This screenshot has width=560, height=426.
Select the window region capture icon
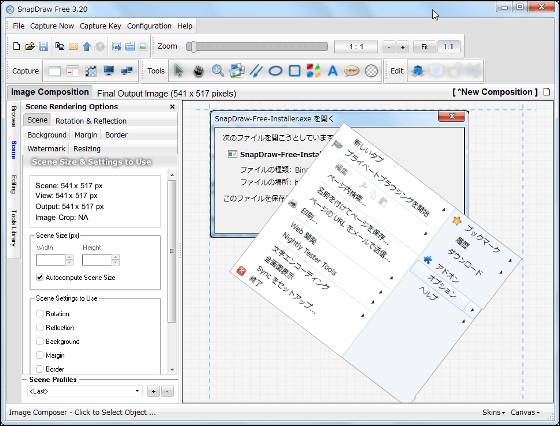[72, 71]
